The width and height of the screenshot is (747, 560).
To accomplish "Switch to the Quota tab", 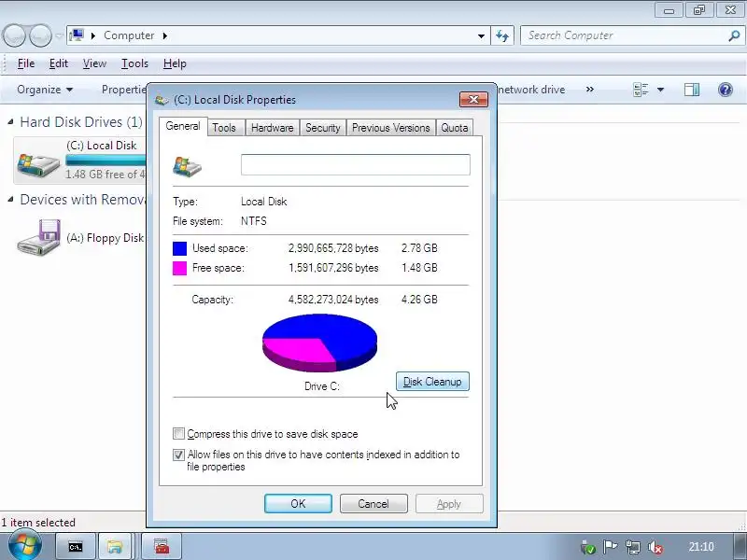I will [454, 128].
